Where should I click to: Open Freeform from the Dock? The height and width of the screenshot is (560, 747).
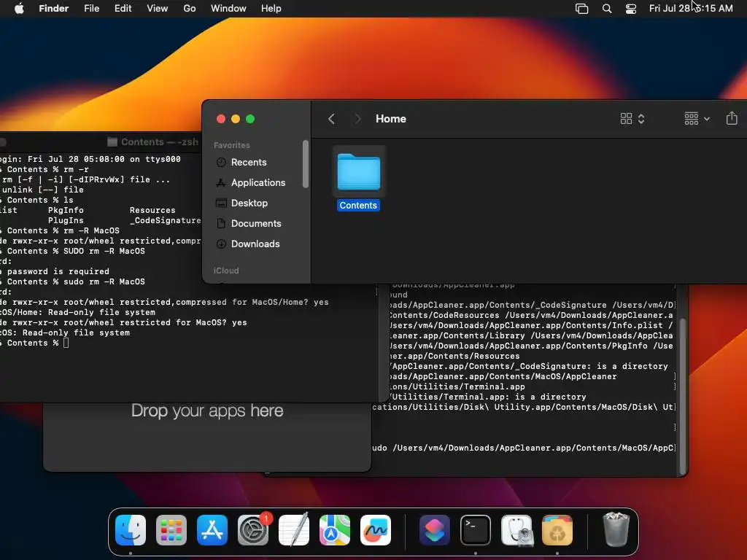coord(376,530)
